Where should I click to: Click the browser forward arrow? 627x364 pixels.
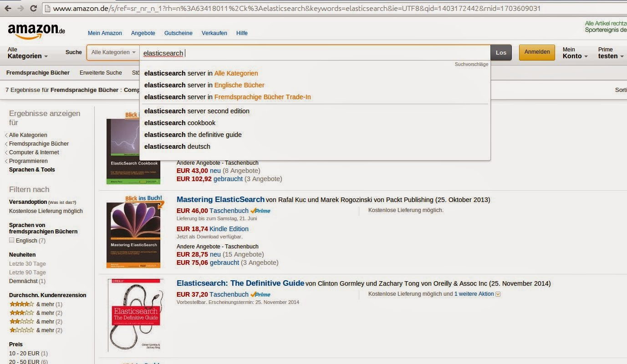[x=21, y=8]
